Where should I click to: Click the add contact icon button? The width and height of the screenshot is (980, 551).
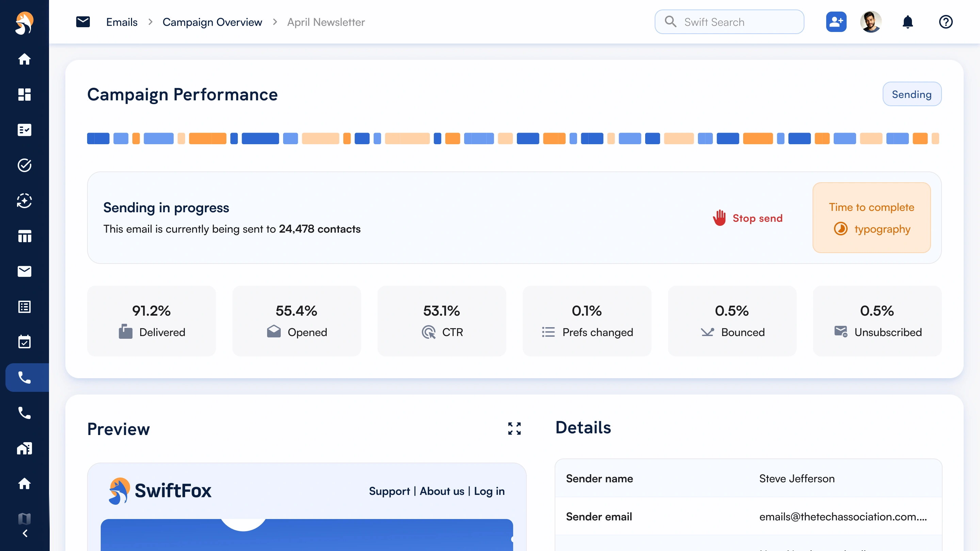[836, 22]
